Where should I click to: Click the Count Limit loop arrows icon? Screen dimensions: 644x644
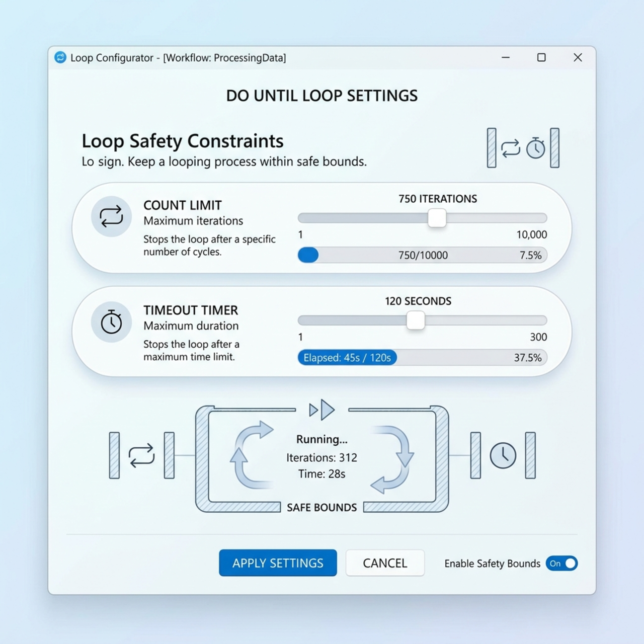pos(111,216)
